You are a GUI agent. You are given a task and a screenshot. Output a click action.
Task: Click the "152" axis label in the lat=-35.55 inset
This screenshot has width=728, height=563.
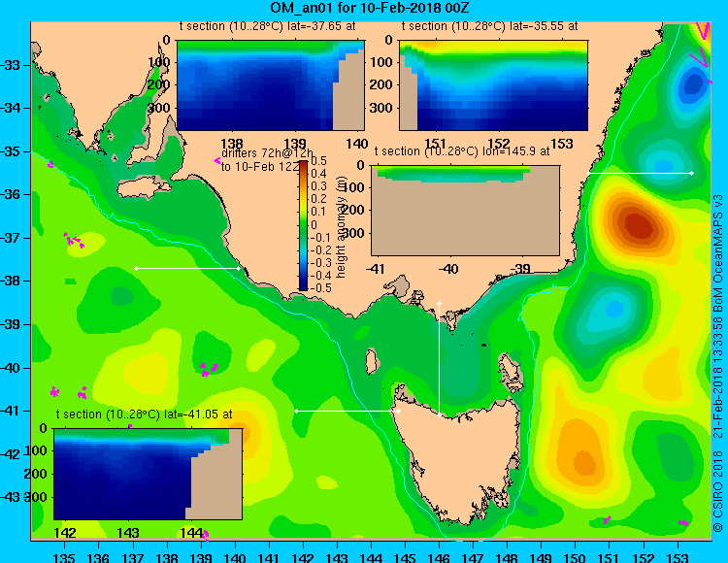point(498,144)
